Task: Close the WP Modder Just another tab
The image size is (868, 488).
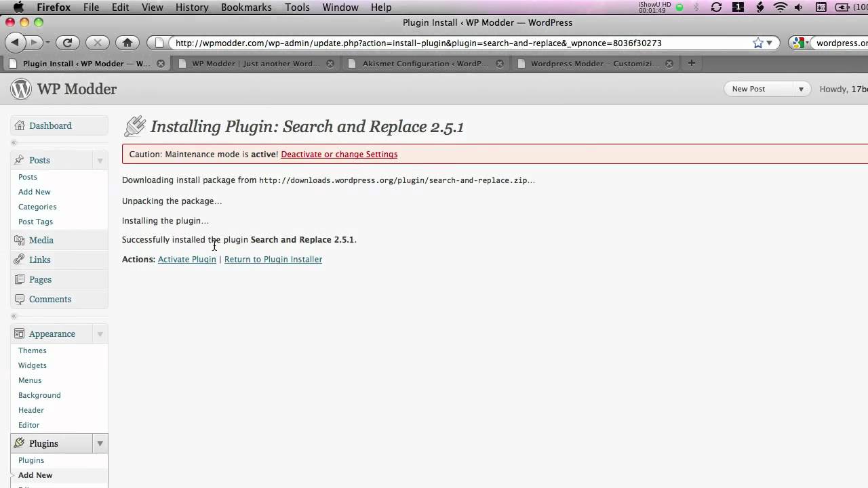Action: (330, 64)
